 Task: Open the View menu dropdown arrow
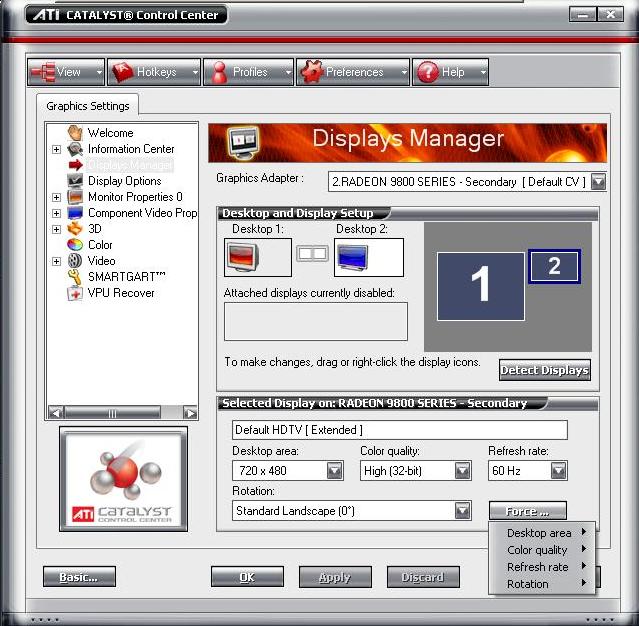pyautogui.click(x=99, y=72)
